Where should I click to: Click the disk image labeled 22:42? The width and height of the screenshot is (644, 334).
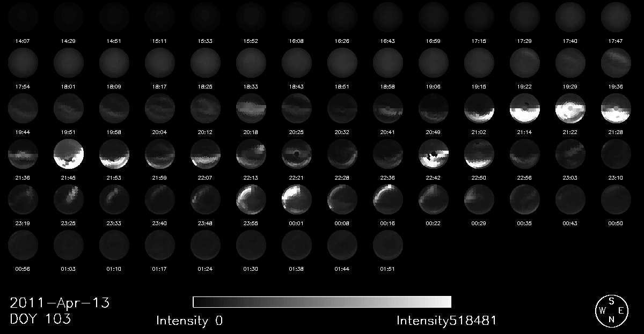434,154
